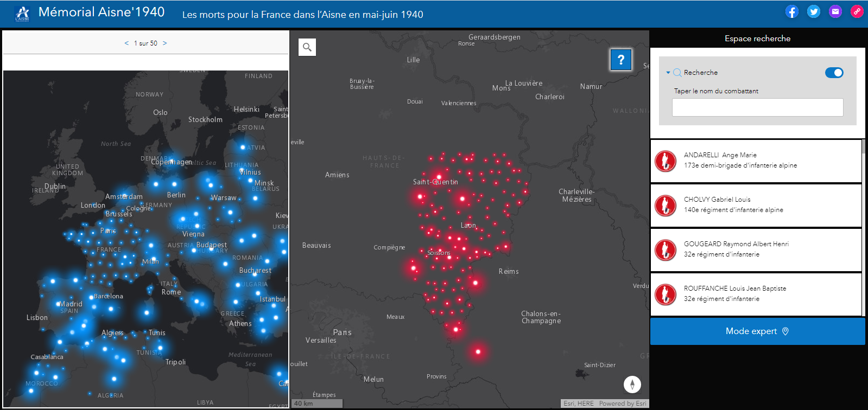Collapse the Recherche section arrow

(x=668, y=73)
